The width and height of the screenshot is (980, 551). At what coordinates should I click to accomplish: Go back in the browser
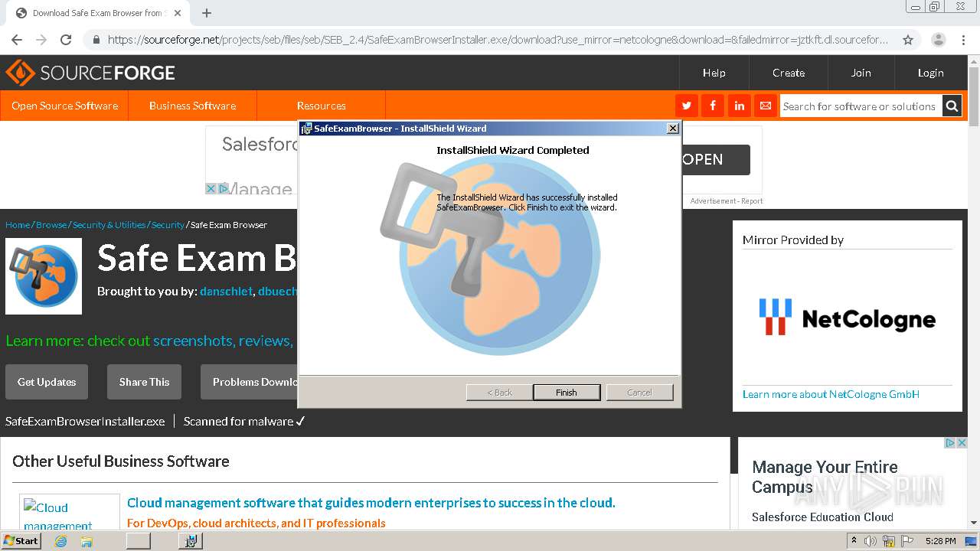coord(17,40)
